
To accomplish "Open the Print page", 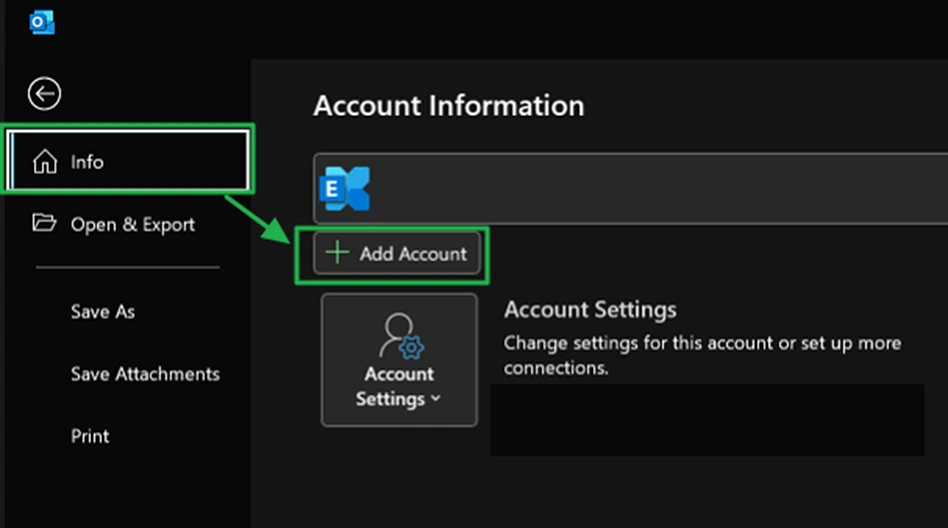I will pyautogui.click(x=90, y=436).
